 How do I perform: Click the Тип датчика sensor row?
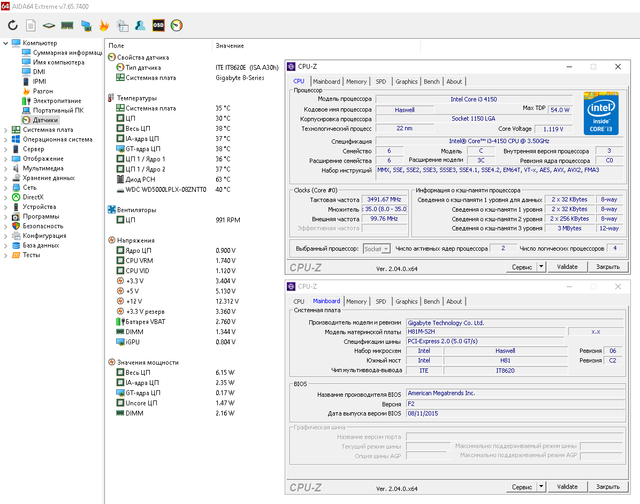click(x=198, y=67)
